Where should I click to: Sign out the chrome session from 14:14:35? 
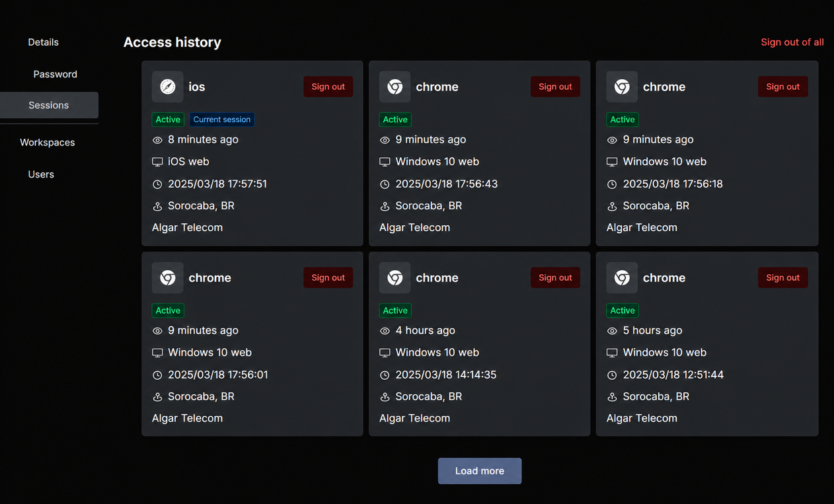pos(555,277)
